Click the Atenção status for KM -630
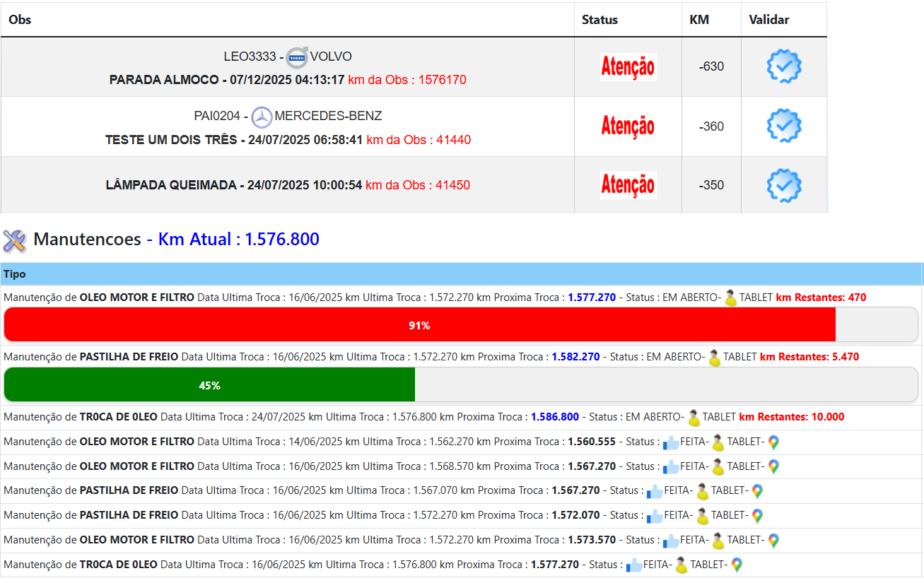Viewport: 924px width, 583px height. [x=628, y=67]
